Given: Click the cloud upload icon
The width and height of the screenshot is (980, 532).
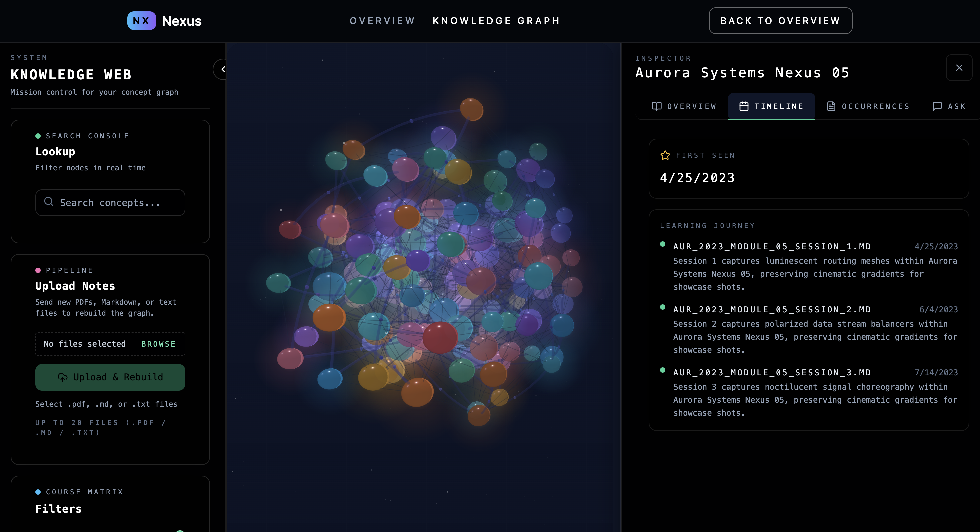Looking at the screenshot, I should pos(62,377).
